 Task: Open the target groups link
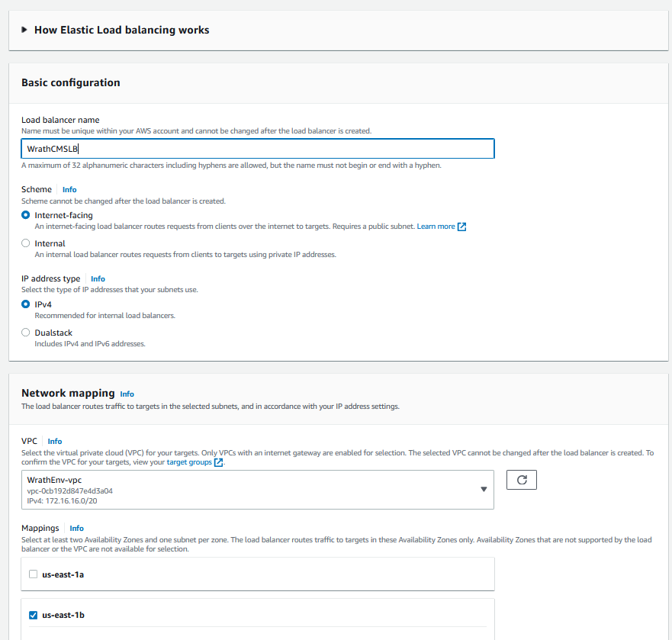pos(189,462)
